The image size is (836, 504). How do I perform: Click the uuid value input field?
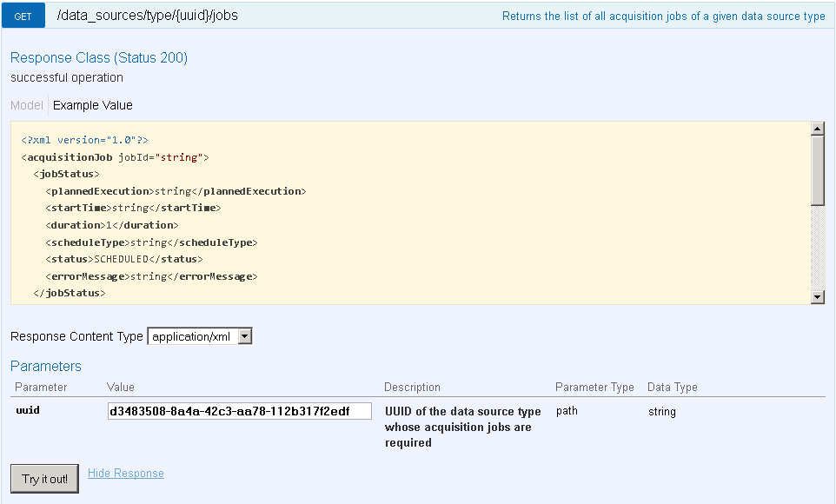click(x=239, y=411)
